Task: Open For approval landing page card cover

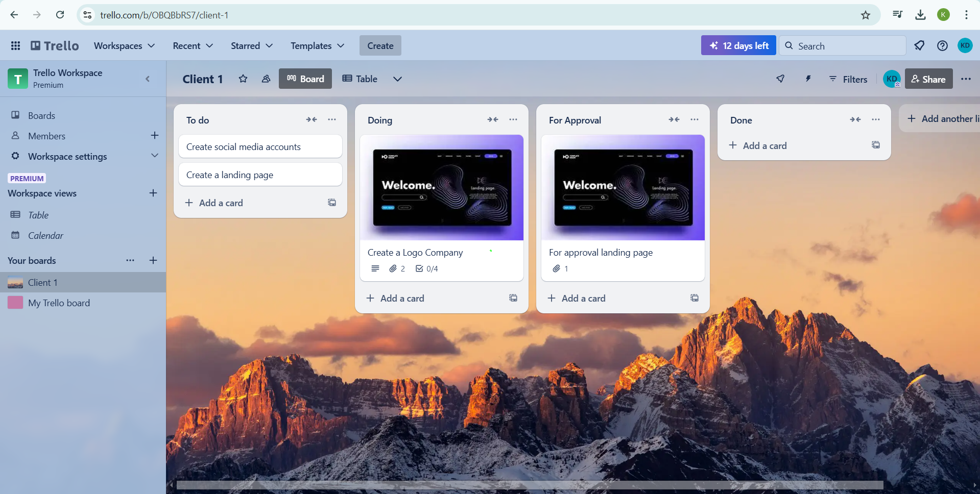Action: [623, 187]
